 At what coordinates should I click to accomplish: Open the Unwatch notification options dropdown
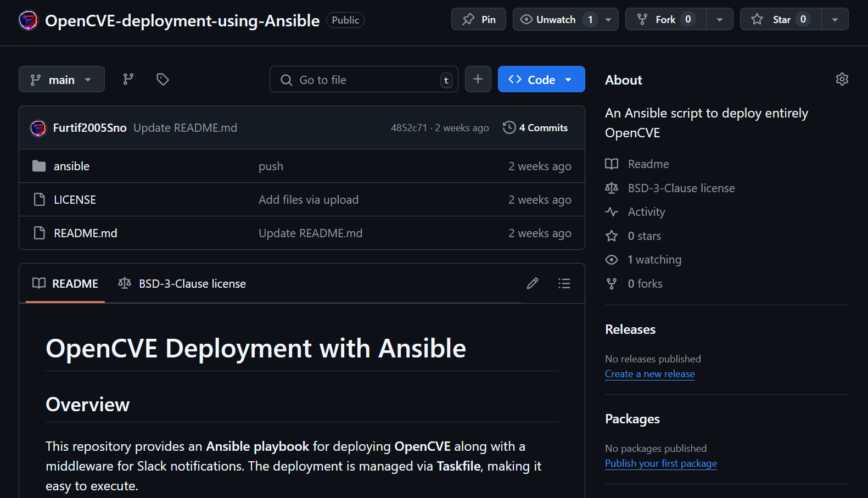608,19
